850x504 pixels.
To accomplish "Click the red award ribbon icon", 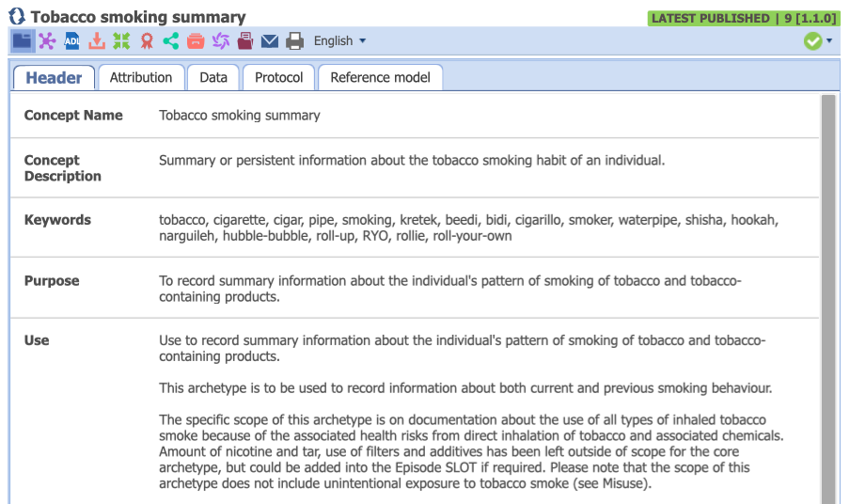I will (x=147, y=41).
